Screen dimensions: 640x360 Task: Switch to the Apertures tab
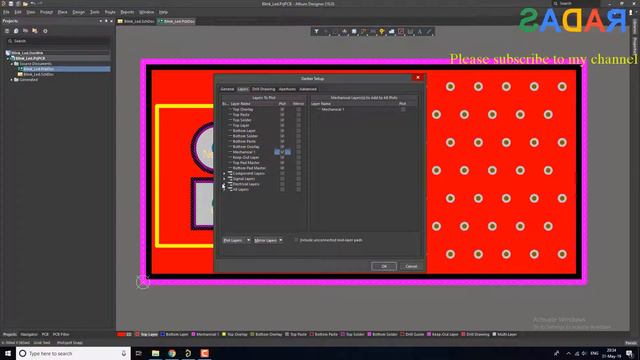click(287, 89)
